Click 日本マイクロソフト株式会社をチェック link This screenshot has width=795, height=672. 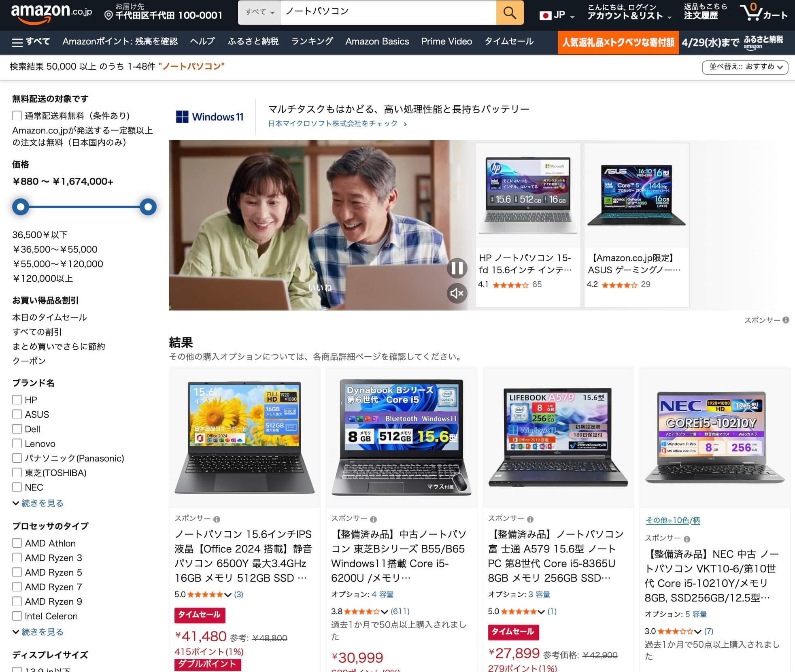click(x=338, y=124)
